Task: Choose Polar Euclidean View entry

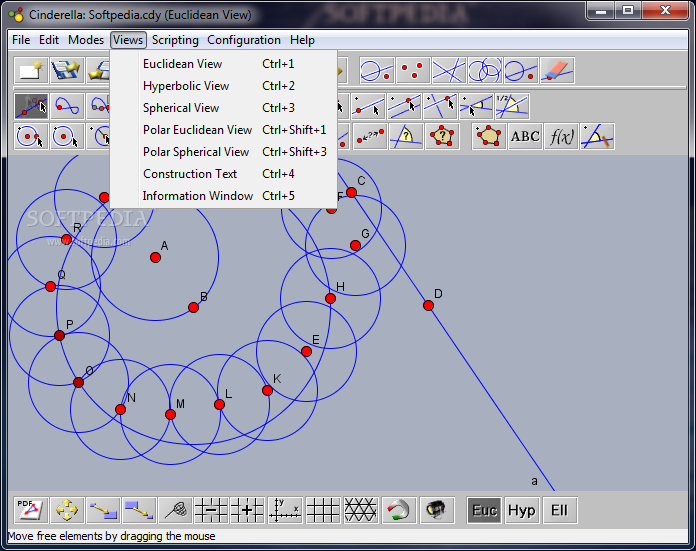Action: (x=223, y=130)
